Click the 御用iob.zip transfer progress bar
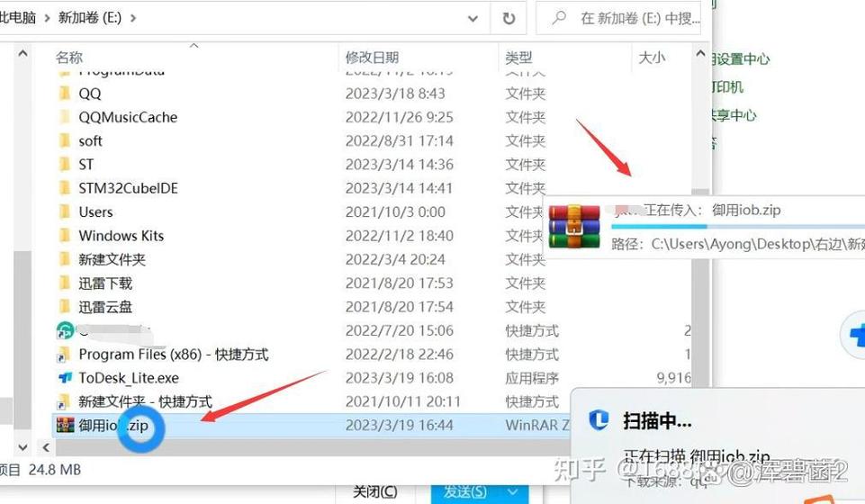The height and width of the screenshot is (504, 865). [x=738, y=226]
